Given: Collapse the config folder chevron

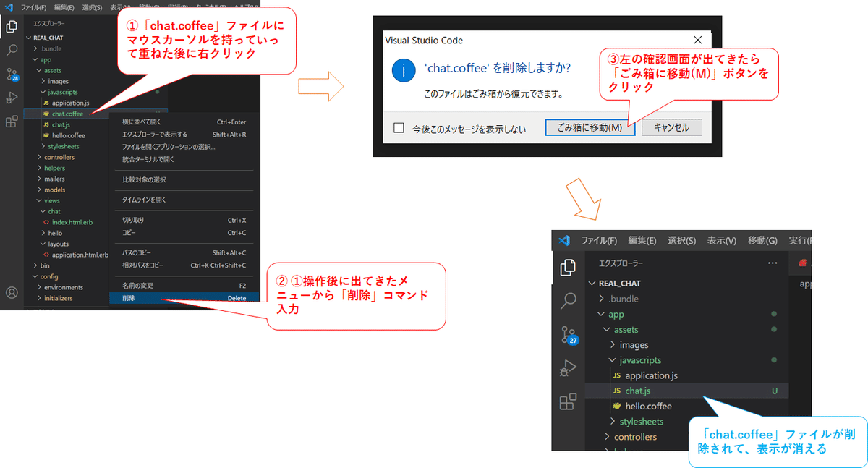Looking at the screenshot, I should [x=34, y=276].
